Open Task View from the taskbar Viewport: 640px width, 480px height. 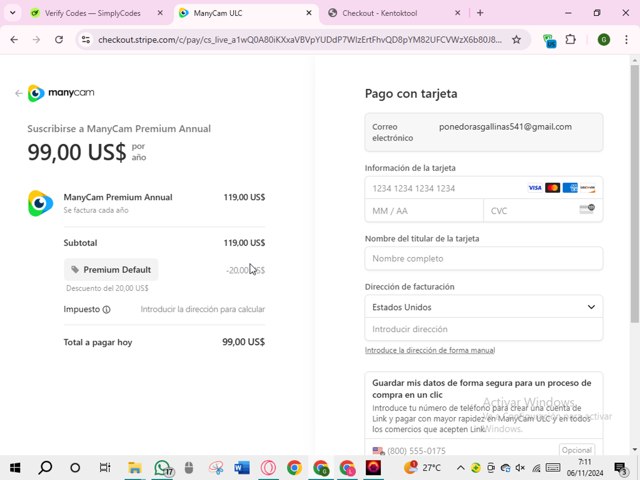[x=105, y=467]
